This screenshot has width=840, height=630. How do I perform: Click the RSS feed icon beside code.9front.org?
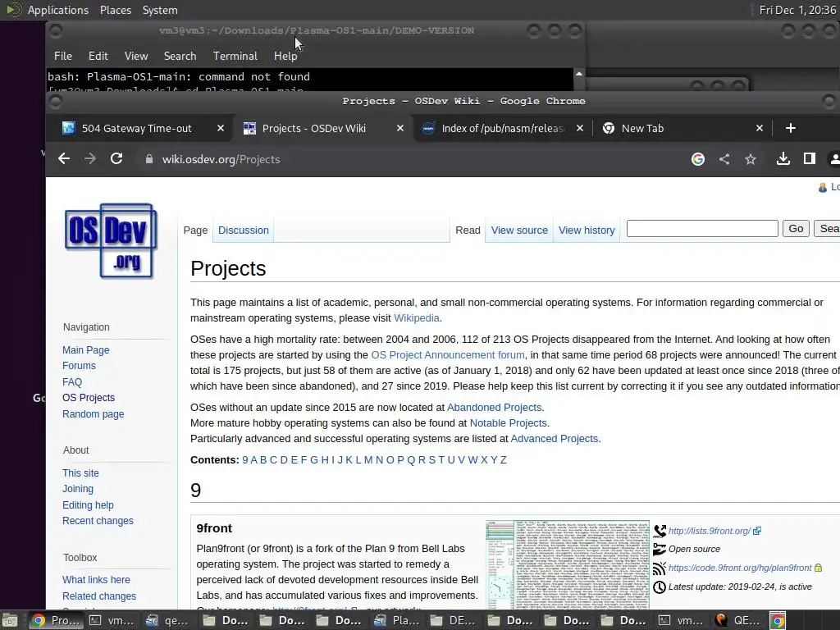pyautogui.click(x=660, y=568)
